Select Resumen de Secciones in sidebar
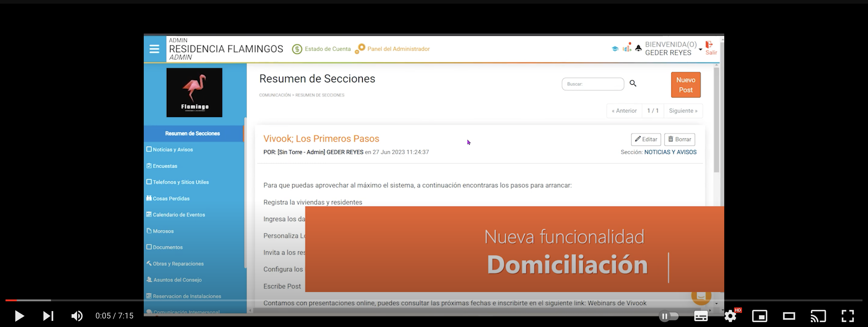Screen dimensions: 868x327 click(193, 133)
